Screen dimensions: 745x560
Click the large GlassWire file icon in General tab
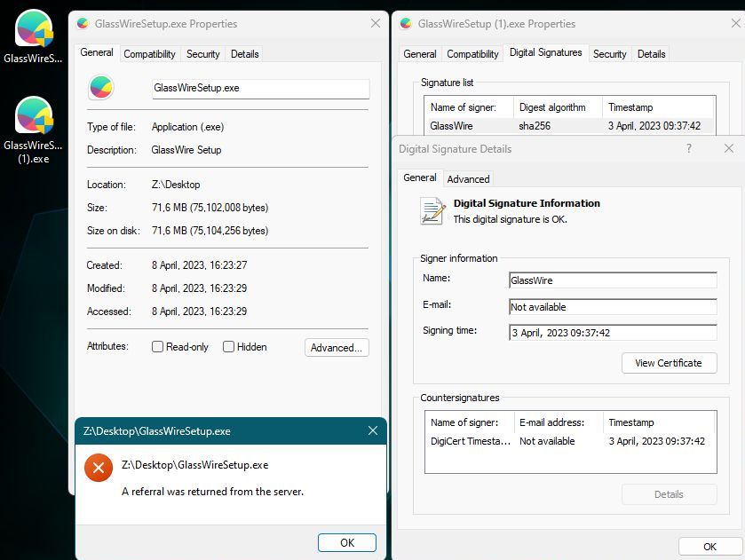click(x=100, y=87)
